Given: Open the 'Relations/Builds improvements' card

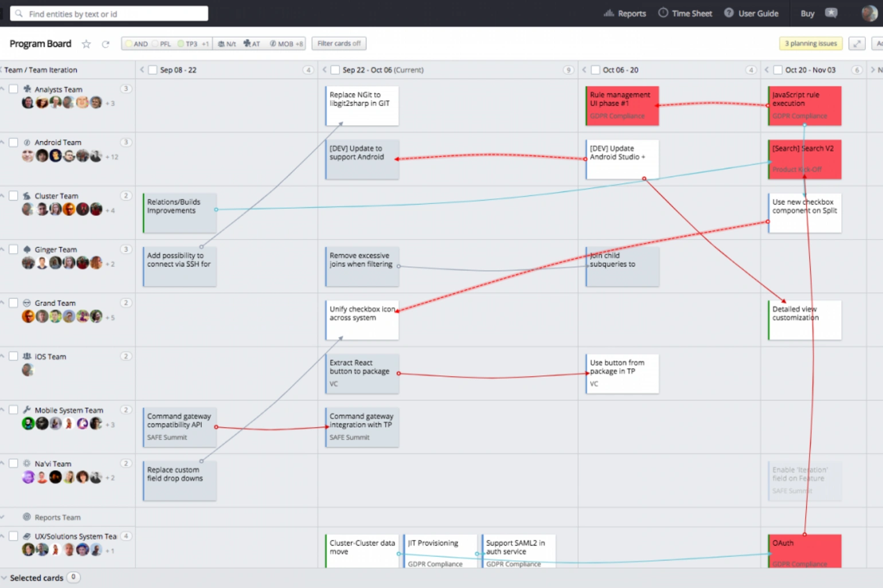Looking at the screenshot, I should pyautogui.click(x=179, y=213).
